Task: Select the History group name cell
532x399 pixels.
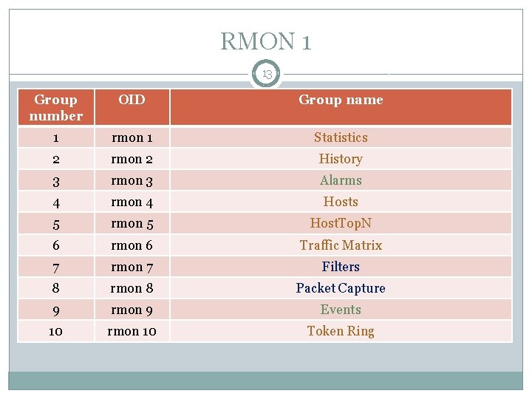Action: point(341,159)
